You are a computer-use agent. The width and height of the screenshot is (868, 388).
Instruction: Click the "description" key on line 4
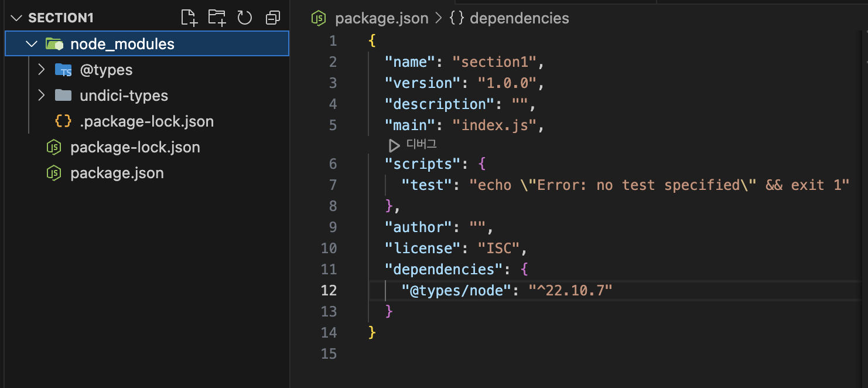pyautogui.click(x=439, y=104)
